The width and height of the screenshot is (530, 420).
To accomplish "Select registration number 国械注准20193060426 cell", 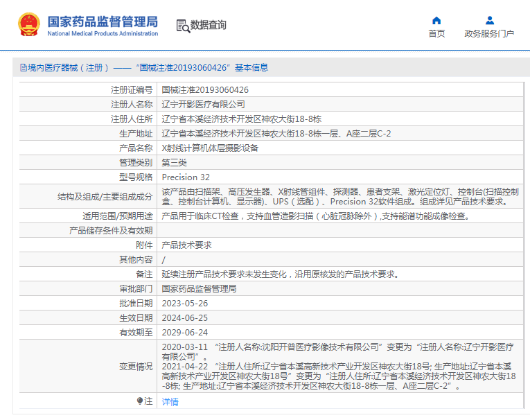I will click(x=205, y=90).
